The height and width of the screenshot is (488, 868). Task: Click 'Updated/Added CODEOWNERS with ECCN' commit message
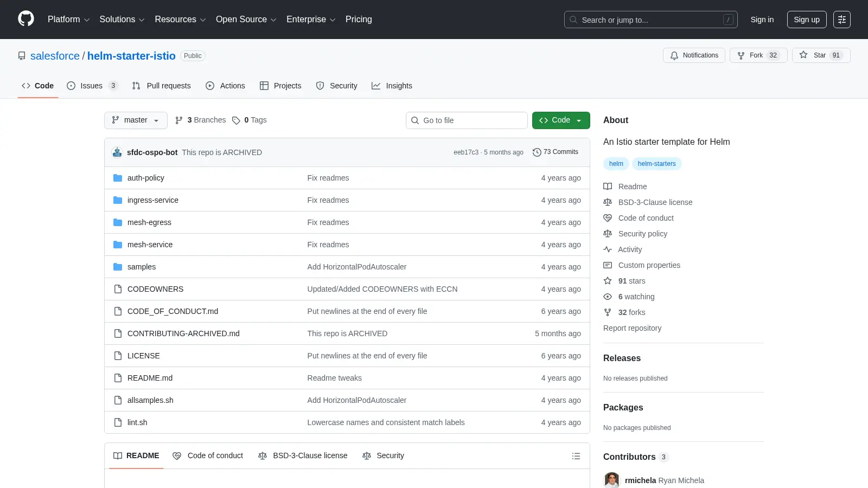coord(382,289)
